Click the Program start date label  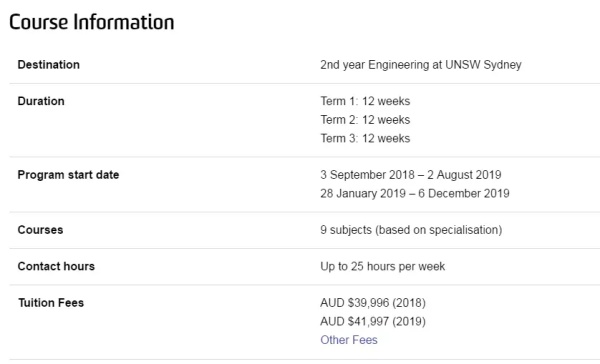68,175
